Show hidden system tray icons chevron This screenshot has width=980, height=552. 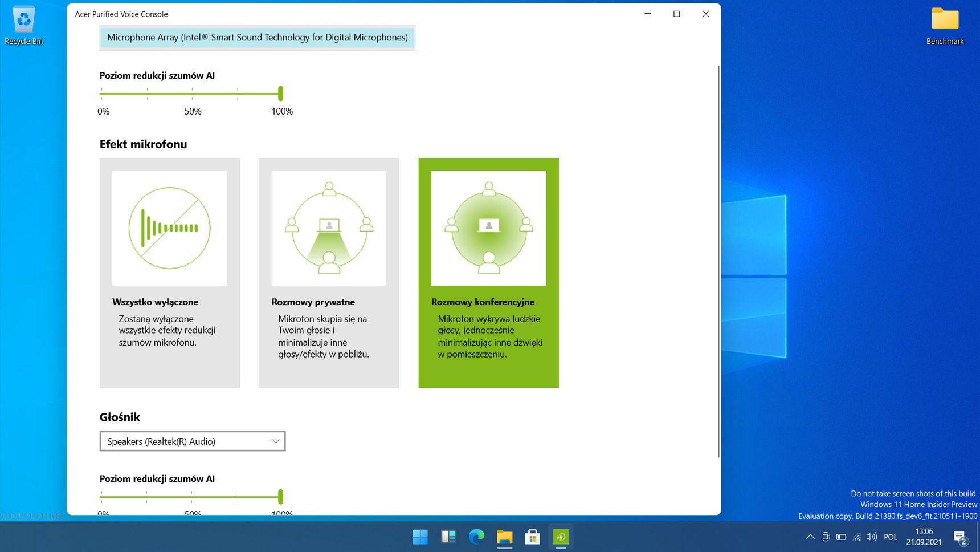pyautogui.click(x=810, y=537)
